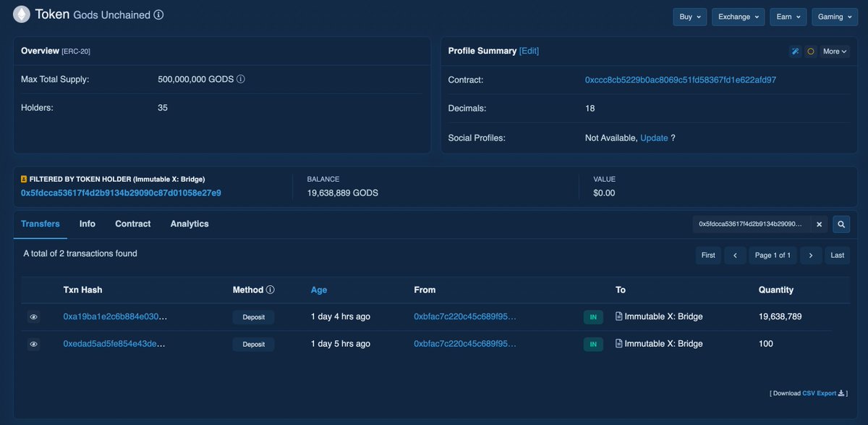This screenshot has height=425, width=868.
Task: Clear the address filter with X icon
Action: pos(820,224)
